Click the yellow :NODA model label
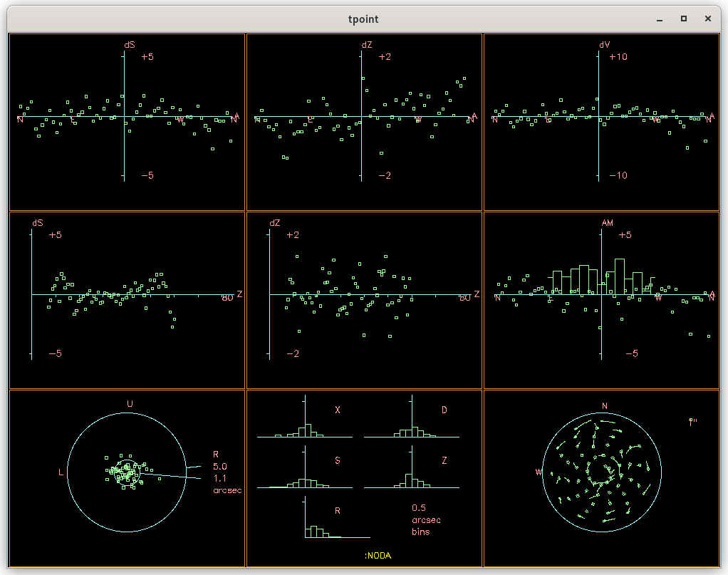 click(378, 556)
